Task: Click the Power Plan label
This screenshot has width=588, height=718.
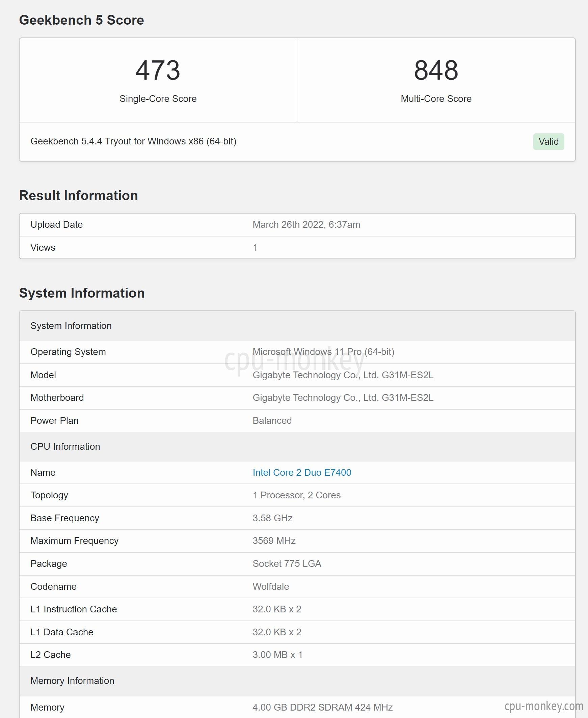Action: coord(54,420)
